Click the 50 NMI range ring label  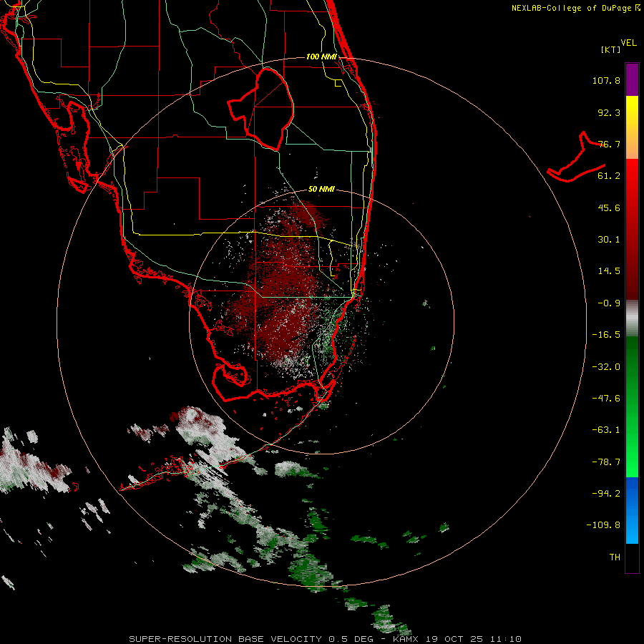(321, 190)
